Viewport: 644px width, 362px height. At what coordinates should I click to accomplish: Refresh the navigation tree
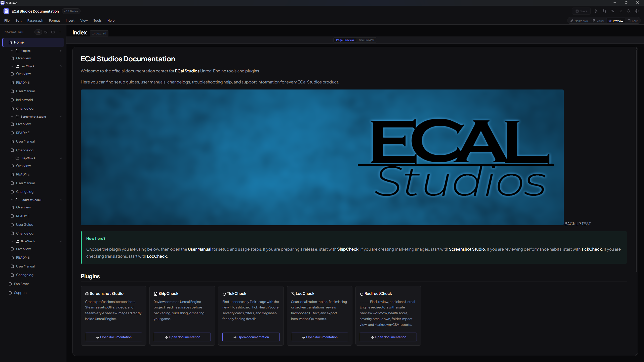[46, 32]
